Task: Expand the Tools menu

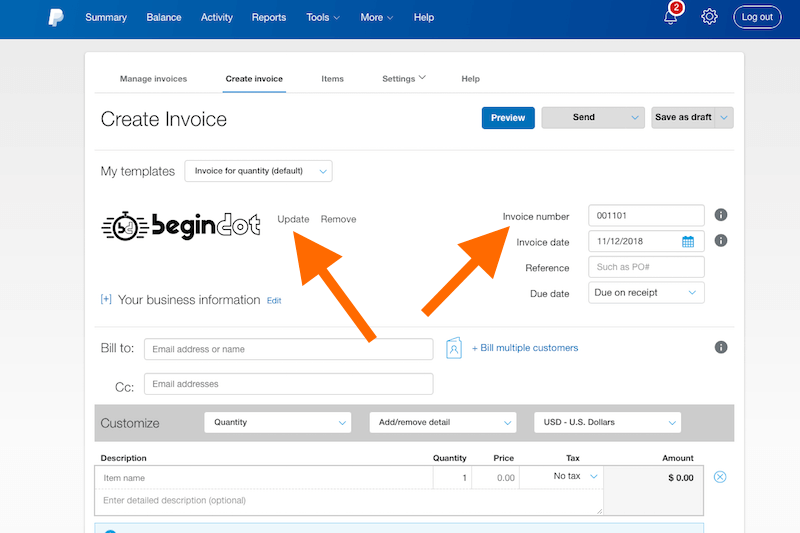Action: (322, 17)
